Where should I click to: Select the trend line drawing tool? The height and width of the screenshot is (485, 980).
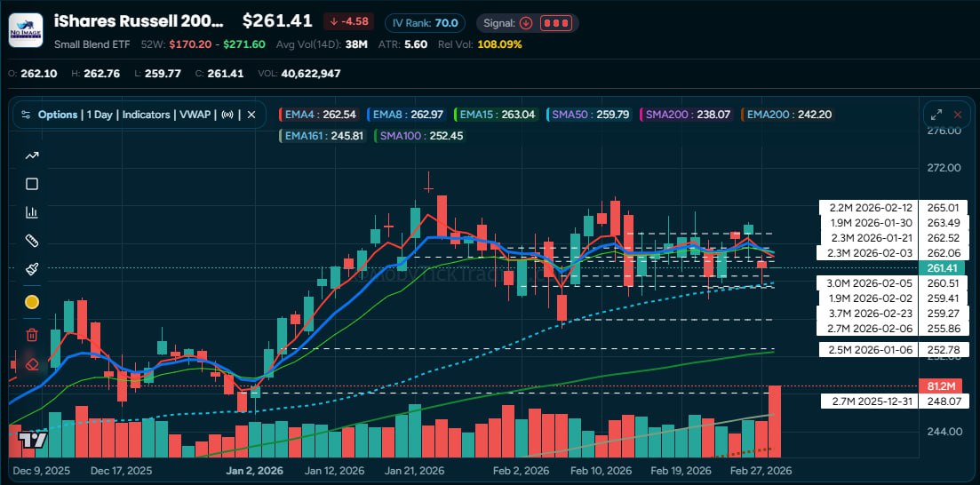click(32, 155)
